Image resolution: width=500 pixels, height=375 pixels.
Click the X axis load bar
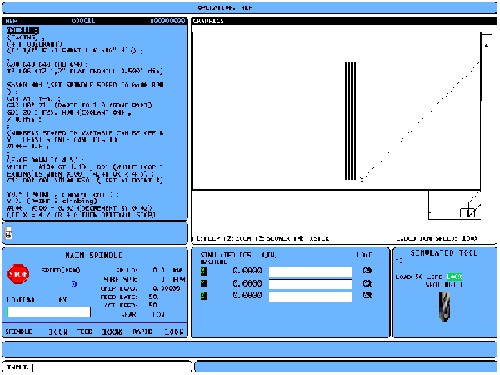(310, 272)
